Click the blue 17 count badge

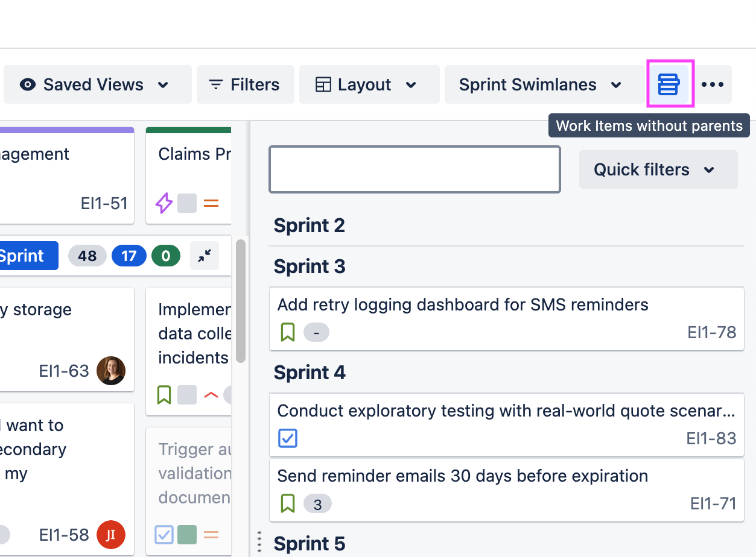[129, 256]
